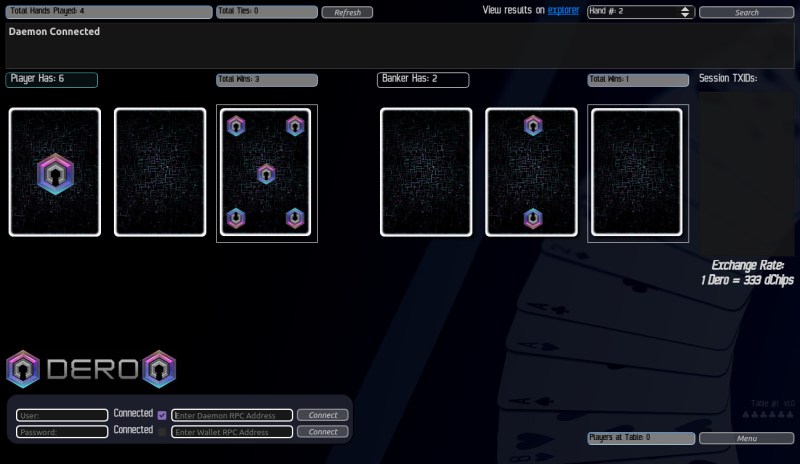Open the Menu button at bottom right
This screenshot has height=464, width=800.
[x=746, y=438]
